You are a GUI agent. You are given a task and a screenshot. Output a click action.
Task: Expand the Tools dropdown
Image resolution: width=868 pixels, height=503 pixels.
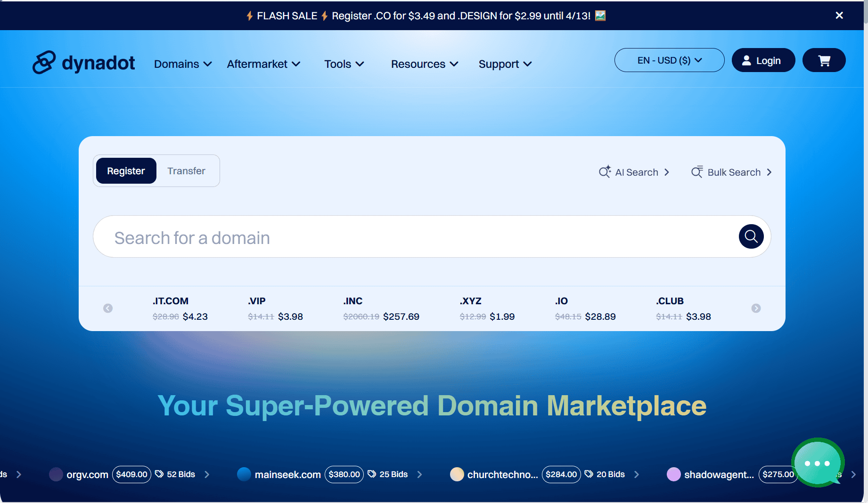click(x=344, y=64)
